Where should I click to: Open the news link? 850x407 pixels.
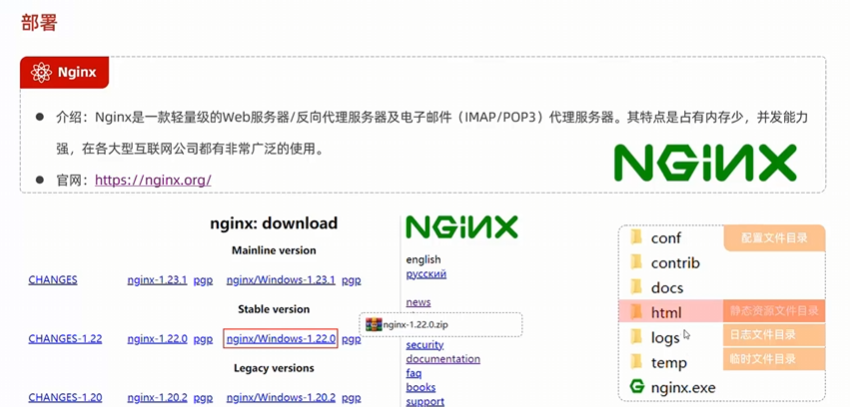point(418,302)
